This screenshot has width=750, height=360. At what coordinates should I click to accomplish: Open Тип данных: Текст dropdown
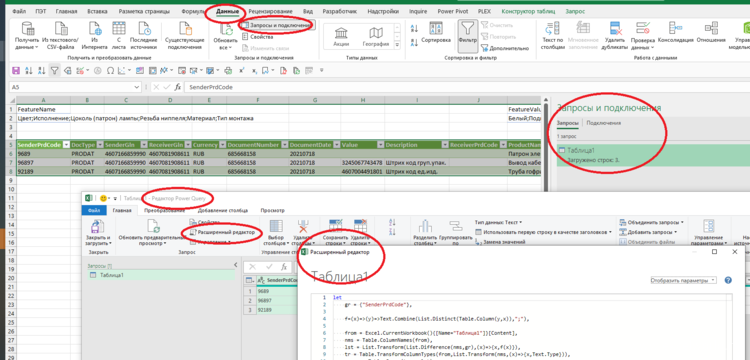coord(498,222)
